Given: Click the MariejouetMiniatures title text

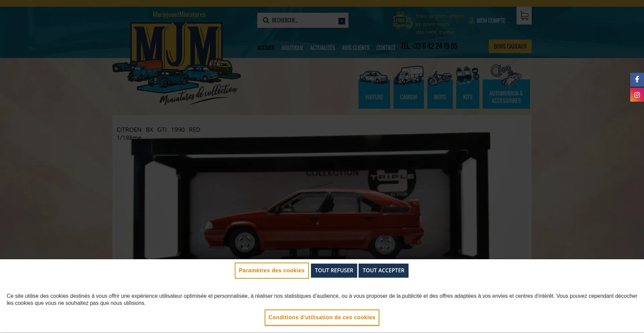Looking at the screenshot, I should (x=179, y=14).
